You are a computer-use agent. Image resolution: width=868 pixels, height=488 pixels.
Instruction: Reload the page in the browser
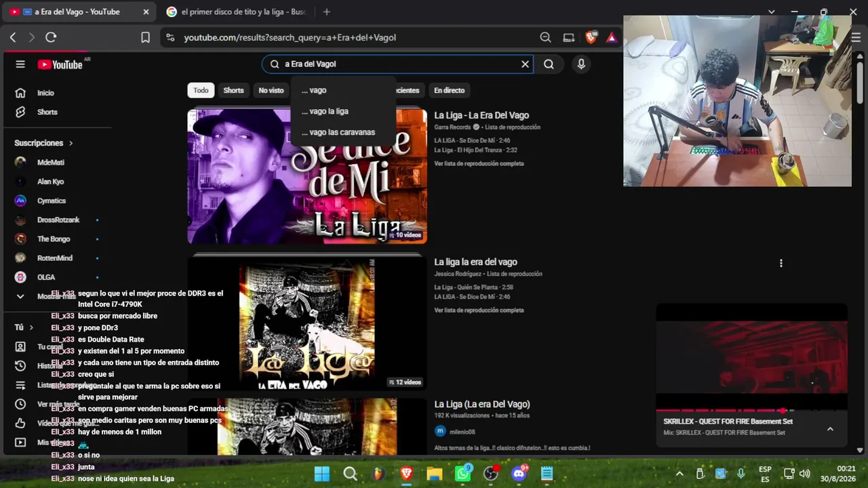click(x=51, y=37)
